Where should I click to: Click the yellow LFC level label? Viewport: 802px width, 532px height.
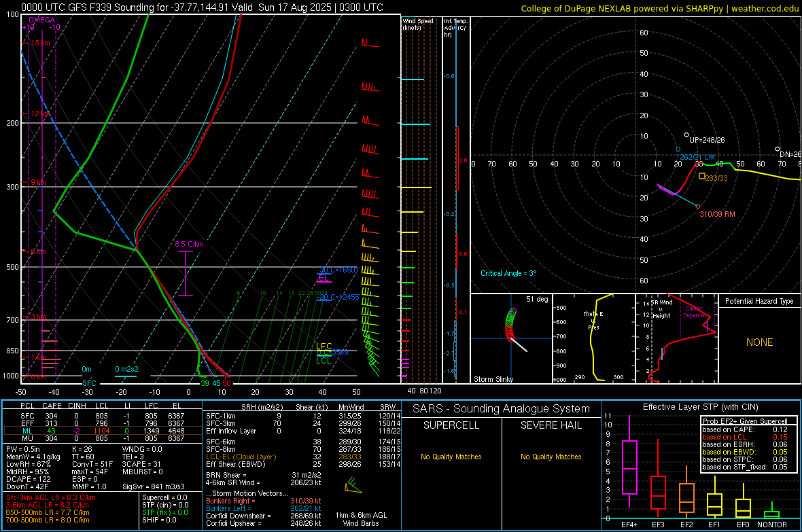click(324, 347)
